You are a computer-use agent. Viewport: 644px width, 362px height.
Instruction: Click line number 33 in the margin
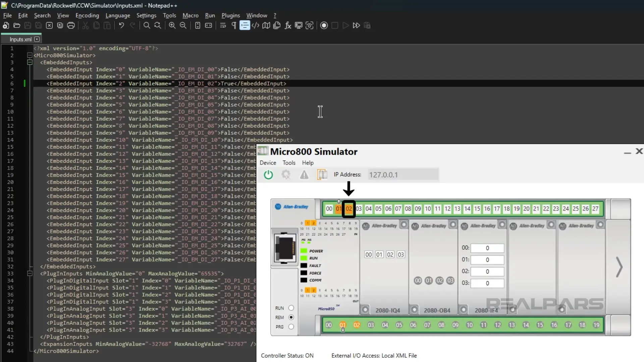click(x=10, y=274)
